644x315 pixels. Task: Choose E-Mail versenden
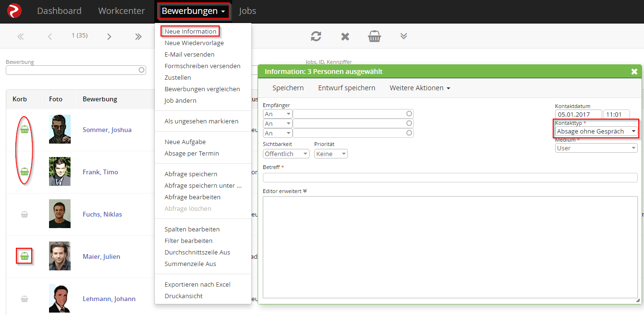coord(189,54)
